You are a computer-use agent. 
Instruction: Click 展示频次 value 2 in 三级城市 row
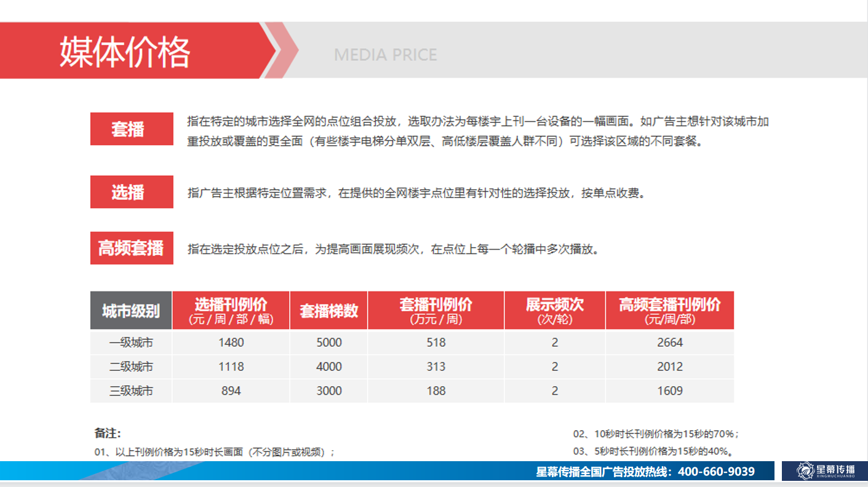click(x=555, y=390)
